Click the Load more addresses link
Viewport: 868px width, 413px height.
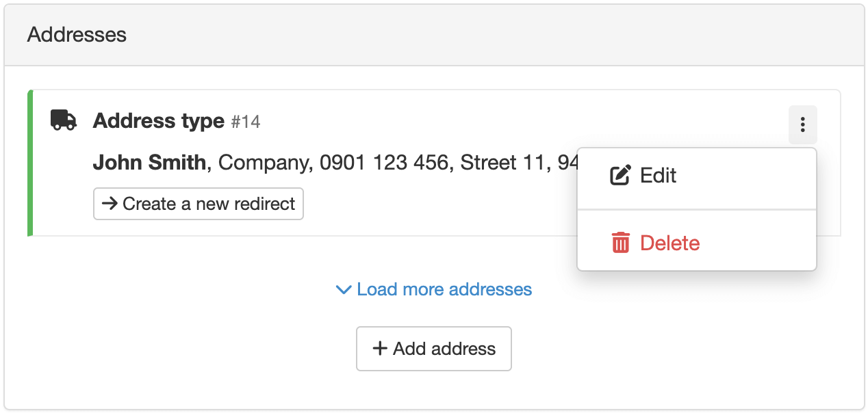[x=444, y=289]
